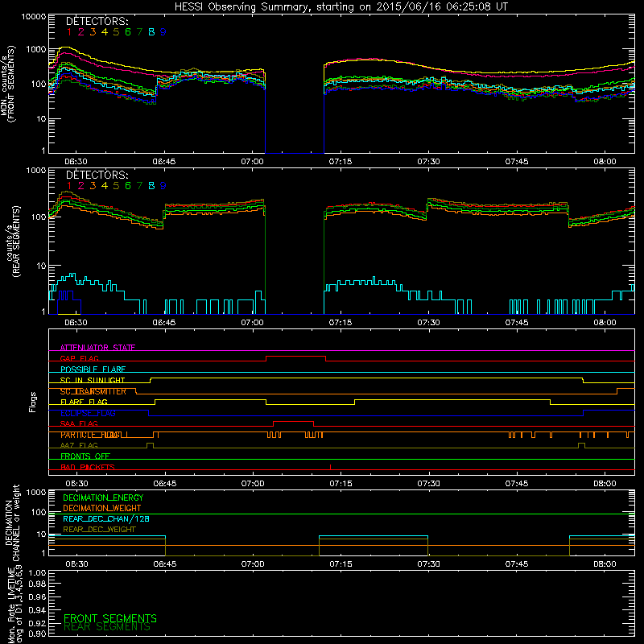Click yellow detector 4 in the front segments legend
Viewport: 644px width, 644px height.
[105, 32]
